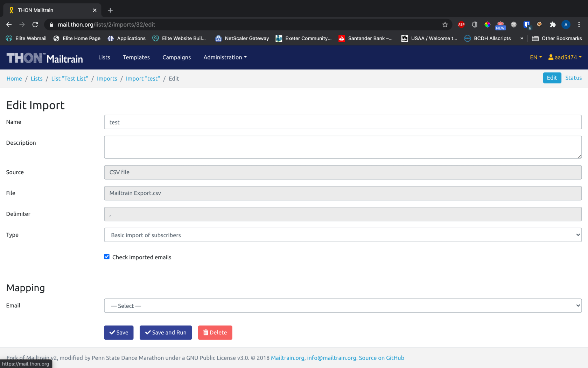This screenshot has height=368, width=588.
Task: Open the Lists menu item
Action: (104, 57)
